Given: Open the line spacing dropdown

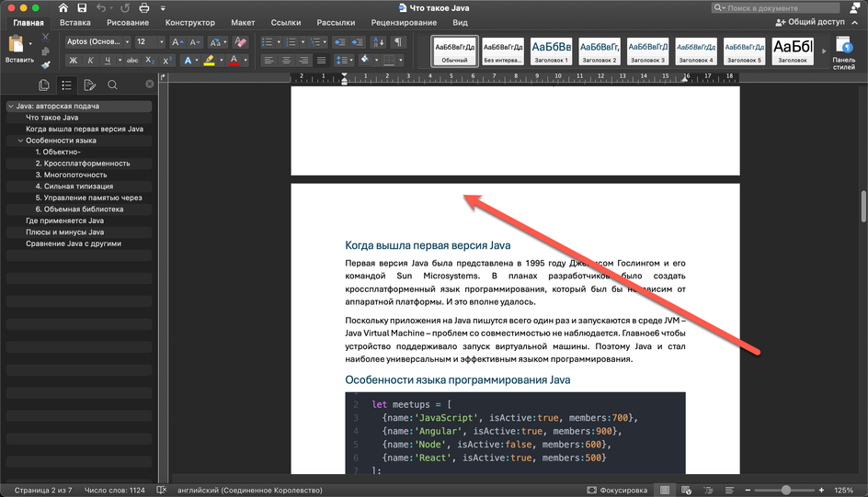Looking at the screenshot, I should (x=344, y=61).
